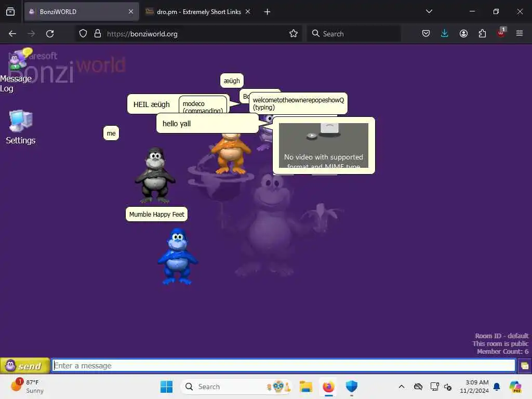Open the list all tabs dropdown

[x=429, y=11]
